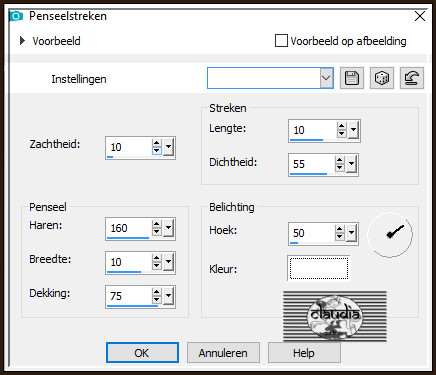The height and width of the screenshot is (375, 436).
Task: Click the Kleur color swatch
Action: point(319,268)
